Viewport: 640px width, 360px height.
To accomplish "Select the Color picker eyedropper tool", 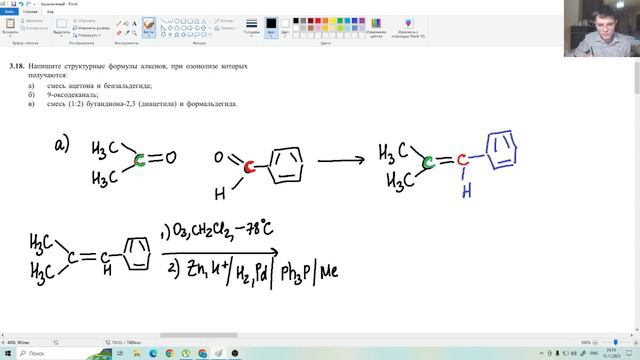I will click(127, 33).
